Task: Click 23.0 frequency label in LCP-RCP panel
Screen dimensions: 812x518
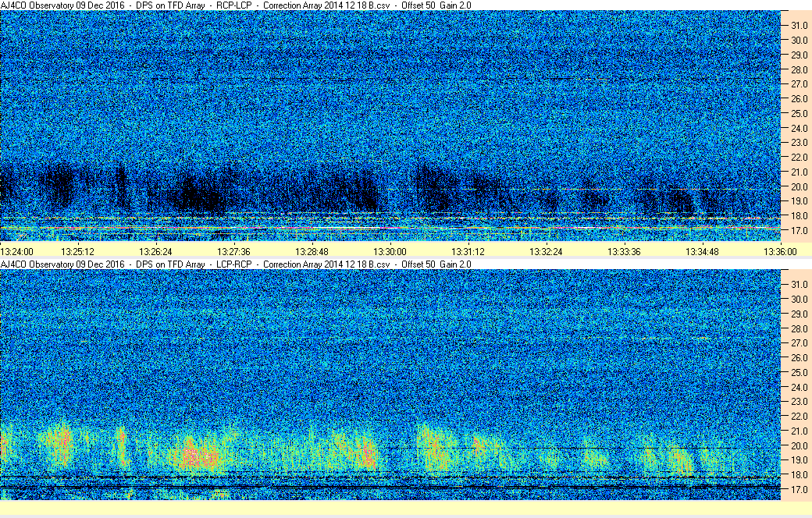Action: [x=799, y=401]
